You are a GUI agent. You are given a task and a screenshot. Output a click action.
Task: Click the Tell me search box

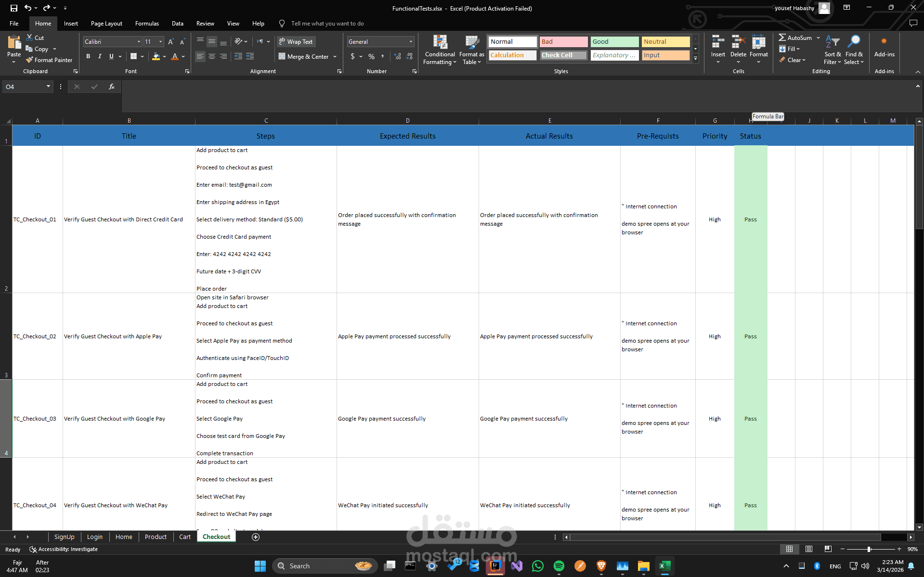[x=327, y=23]
